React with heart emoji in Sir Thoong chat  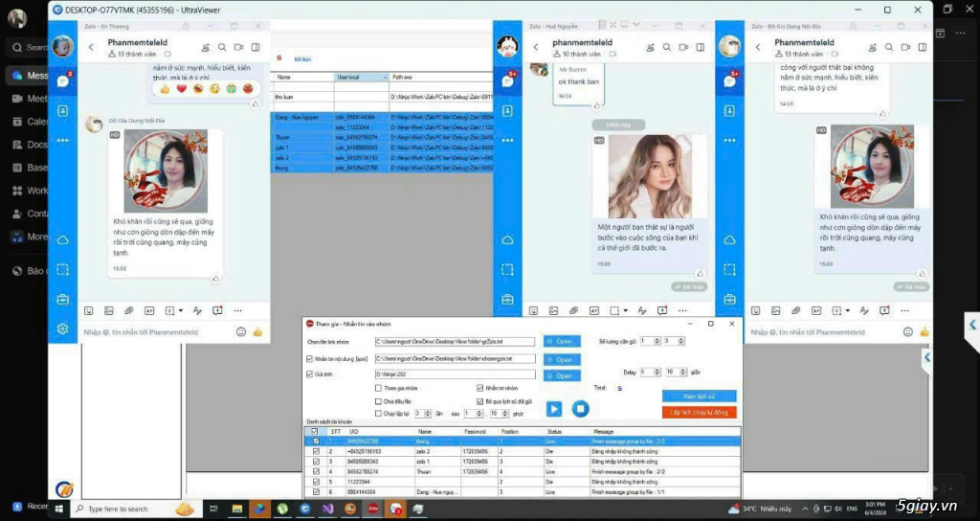181,89
